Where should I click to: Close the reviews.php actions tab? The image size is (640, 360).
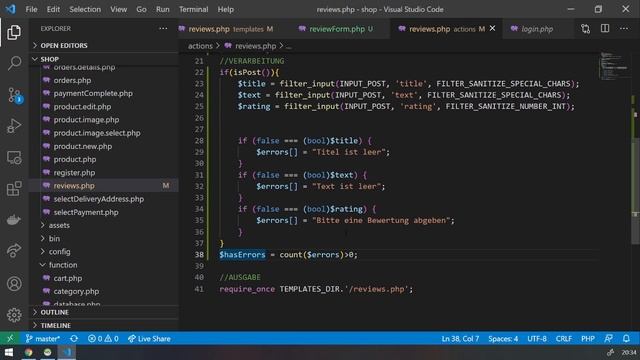(x=492, y=29)
